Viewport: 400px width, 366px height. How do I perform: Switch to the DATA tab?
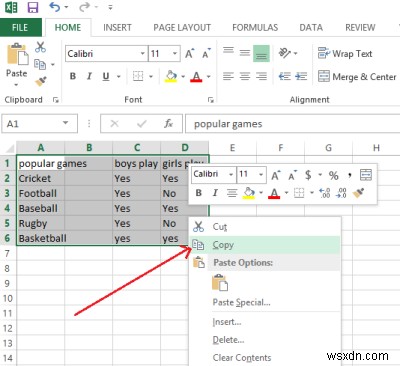click(311, 27)
